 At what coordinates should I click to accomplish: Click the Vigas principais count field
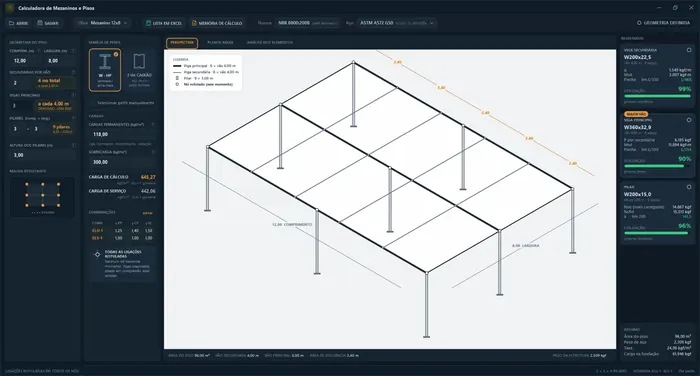[x=21, y=106]
